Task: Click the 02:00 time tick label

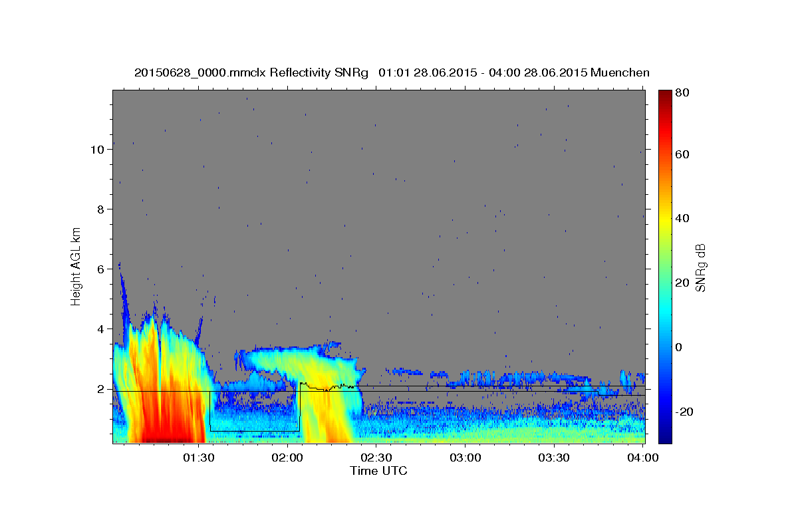Action: pos(288,458)
